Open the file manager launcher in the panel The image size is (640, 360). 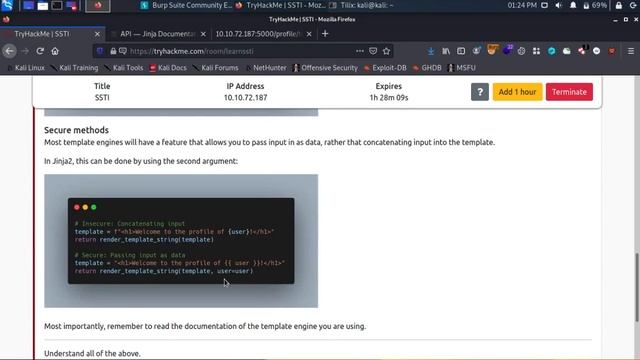pyautogui.click(x=43, y=6)
